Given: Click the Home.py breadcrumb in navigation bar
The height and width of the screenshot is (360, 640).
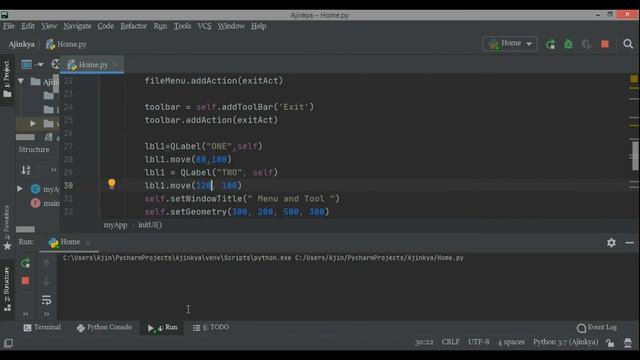Looking at the screenshot, I should [x=67, y=44].
